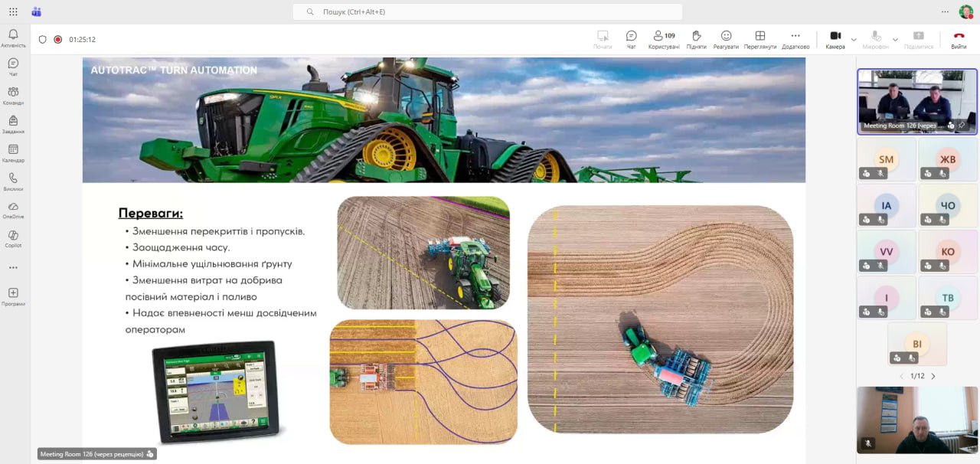Image resolution: width=980 pixels, height=464 pixels.
Task: Open OneDrive from the left sidebar
Action: tap(13, 210)
